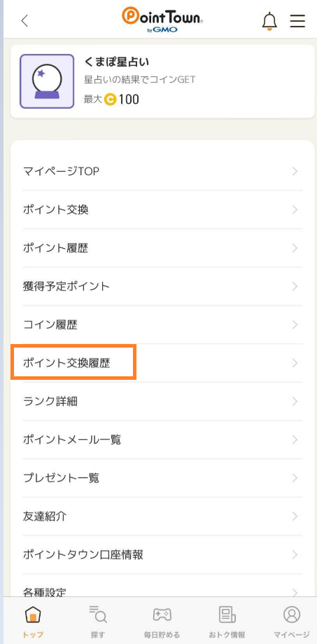317x644 pixels.
Task: Expand the ポイント履歴 row chevron
Action: [x=295, y=248]
